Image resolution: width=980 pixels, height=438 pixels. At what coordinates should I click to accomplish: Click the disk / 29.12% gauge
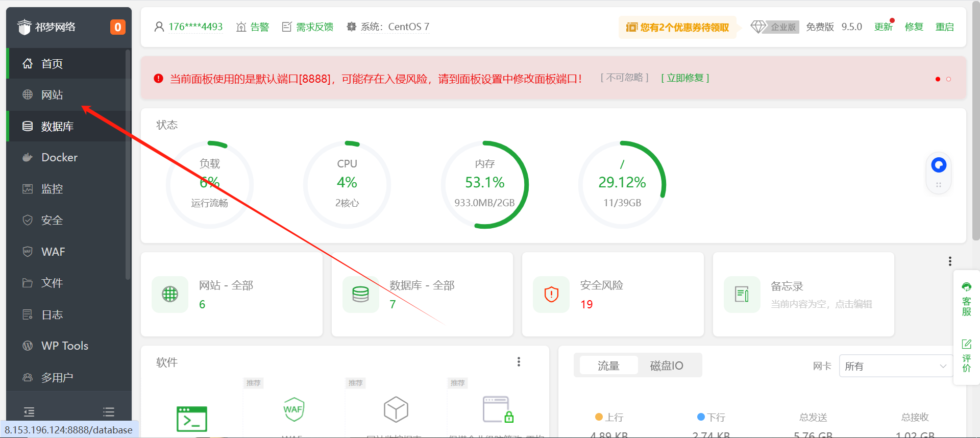coord(622,184)
